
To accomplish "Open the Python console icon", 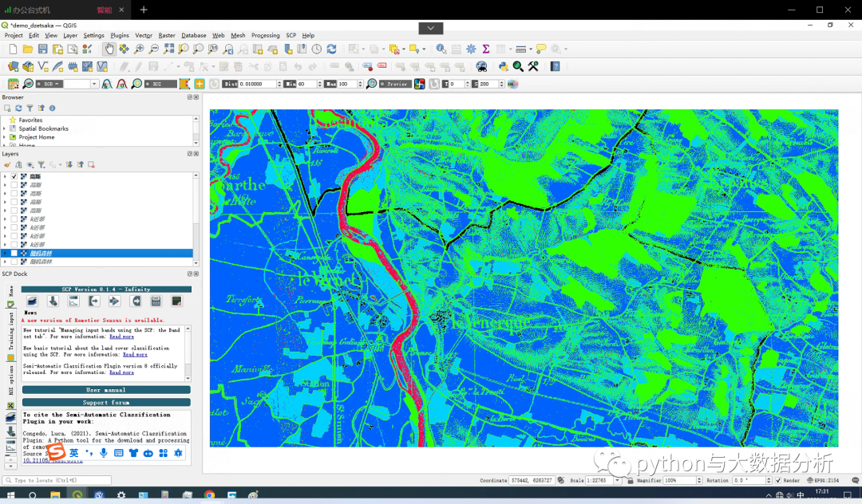I will [x=503, y=66].
